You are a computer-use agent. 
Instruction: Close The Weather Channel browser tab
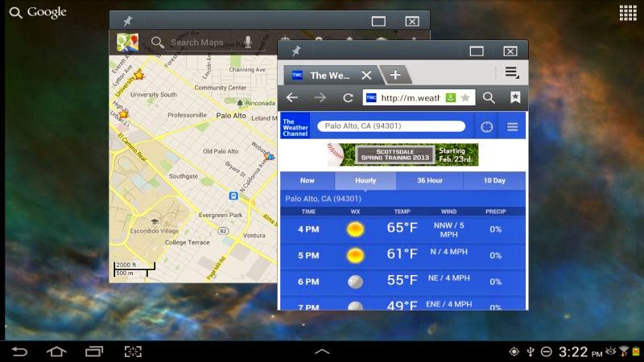pos(366,75)
